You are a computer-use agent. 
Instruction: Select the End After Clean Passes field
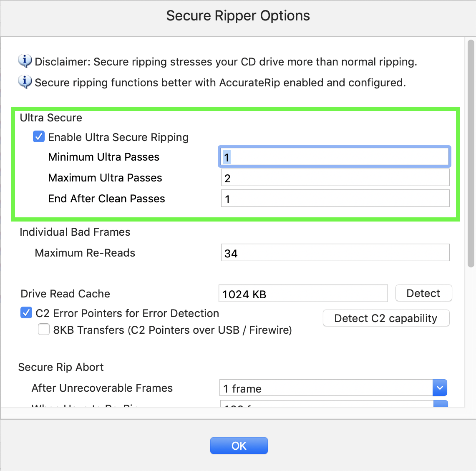(335, 198)
